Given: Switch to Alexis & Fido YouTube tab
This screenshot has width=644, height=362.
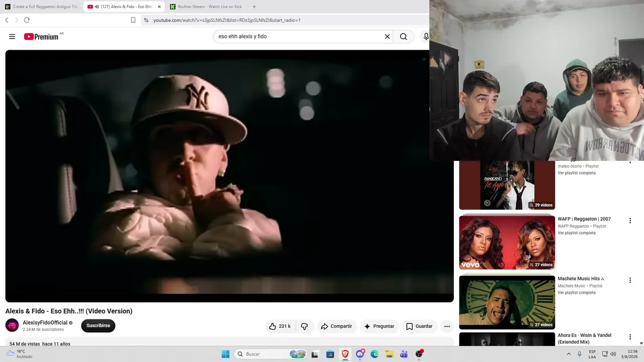Looking at the screenshot, I should point(124,7).
